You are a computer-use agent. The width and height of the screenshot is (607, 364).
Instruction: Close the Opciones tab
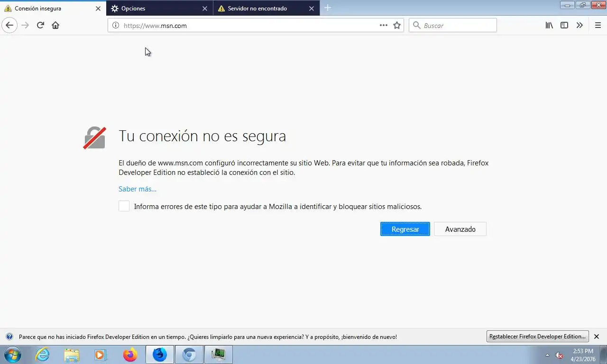point(205,9)
